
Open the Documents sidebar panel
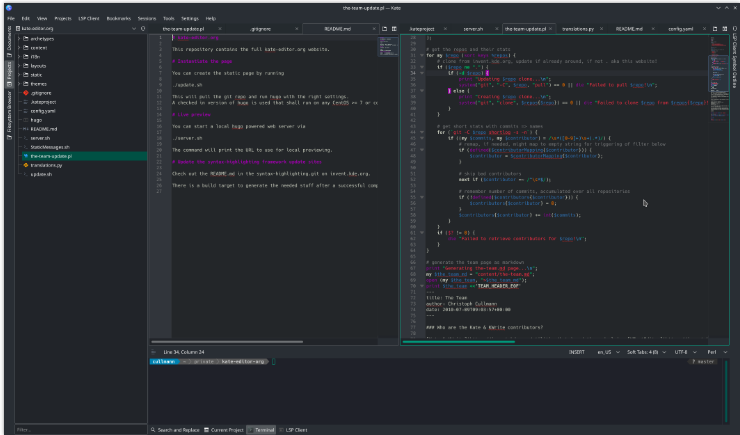point(9,44)
